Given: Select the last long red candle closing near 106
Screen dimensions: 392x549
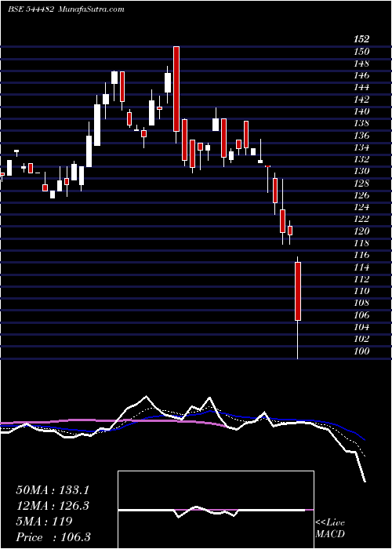Looking at the screenshot, I should pos(298,291).
